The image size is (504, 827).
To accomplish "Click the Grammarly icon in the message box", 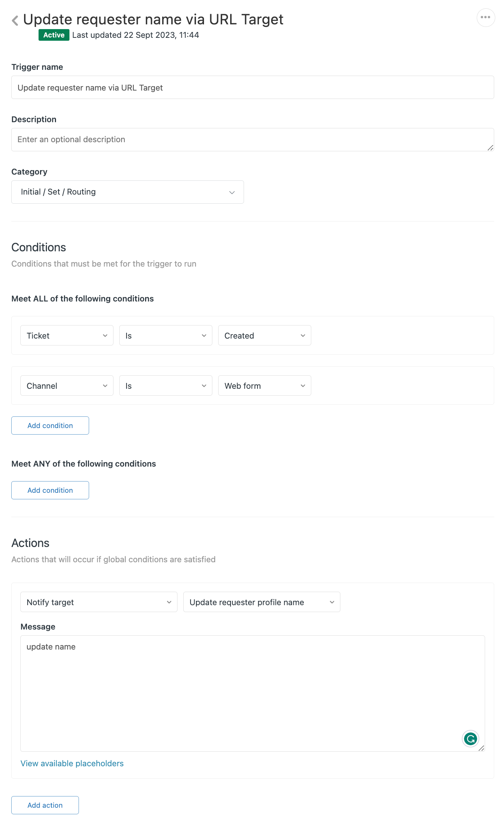I will [x=470, y=739].
